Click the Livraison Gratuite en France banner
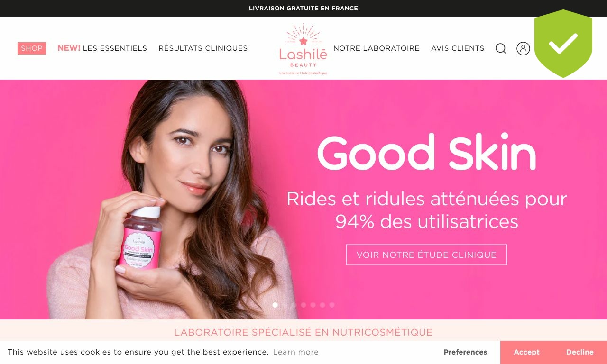 (x=303, y=9)
